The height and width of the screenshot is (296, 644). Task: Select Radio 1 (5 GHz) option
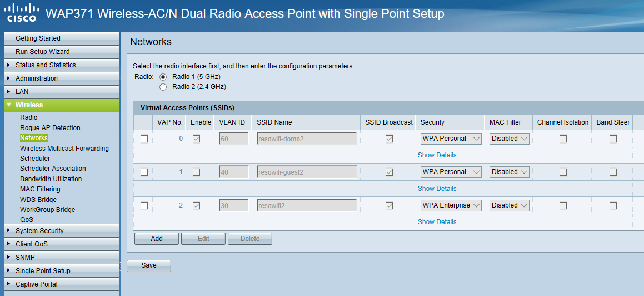(163, 76)
